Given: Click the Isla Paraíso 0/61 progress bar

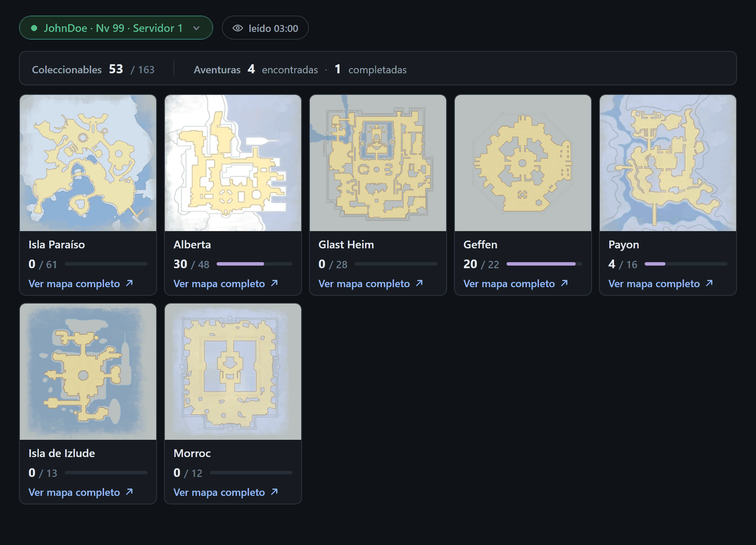Looking at the screenshot, I should click(x=106, y=264).
